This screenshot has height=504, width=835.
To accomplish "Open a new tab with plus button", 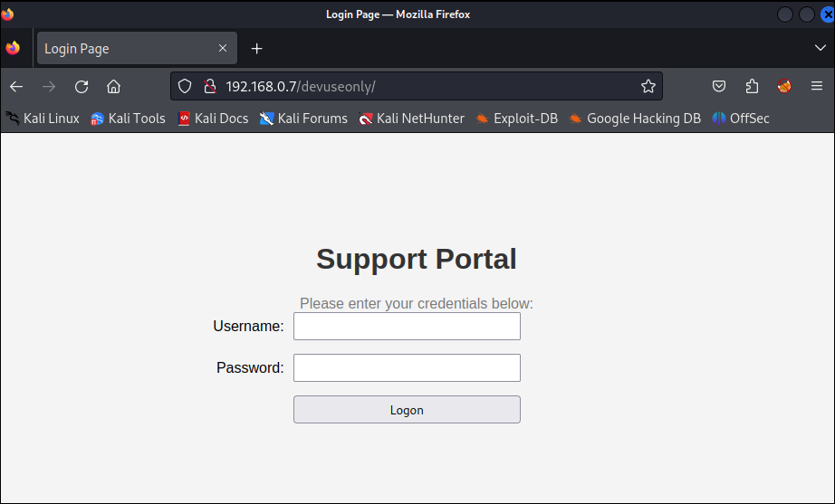I will [256, 49].
